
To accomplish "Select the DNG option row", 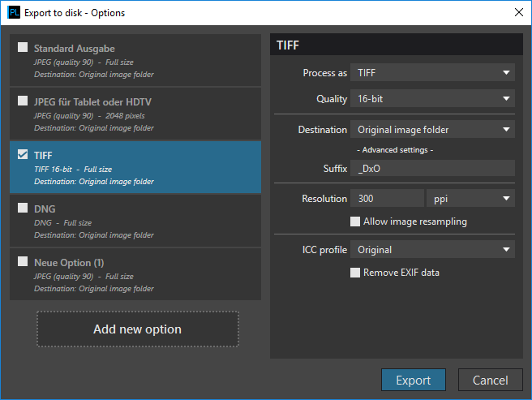I will 135,221.
